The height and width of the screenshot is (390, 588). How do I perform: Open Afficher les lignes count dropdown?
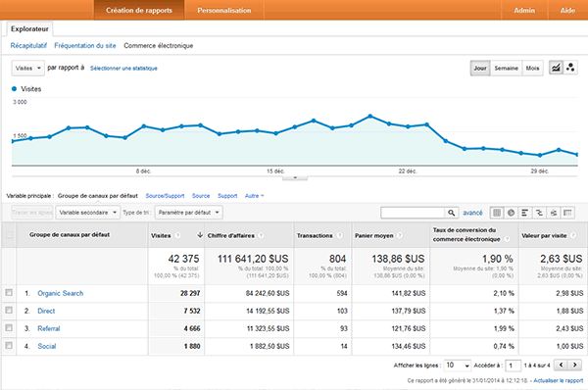point(458,366)
